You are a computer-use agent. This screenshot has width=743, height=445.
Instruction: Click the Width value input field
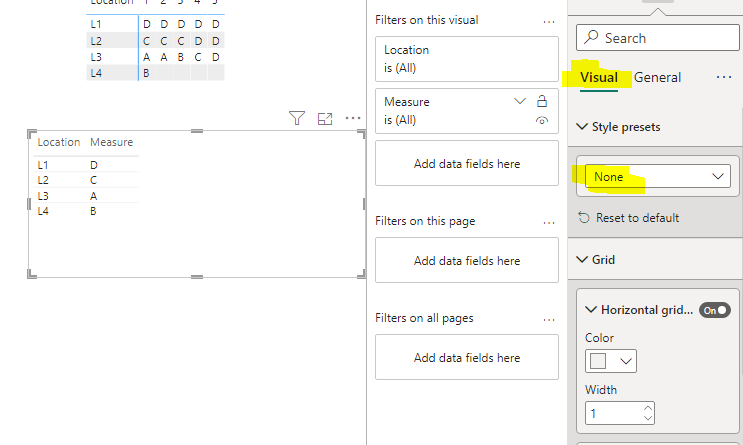pyautogui.click(x=613, y=413)
